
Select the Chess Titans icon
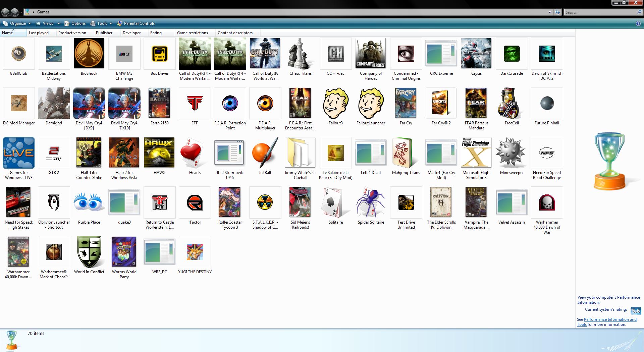[x=301, y=53]
